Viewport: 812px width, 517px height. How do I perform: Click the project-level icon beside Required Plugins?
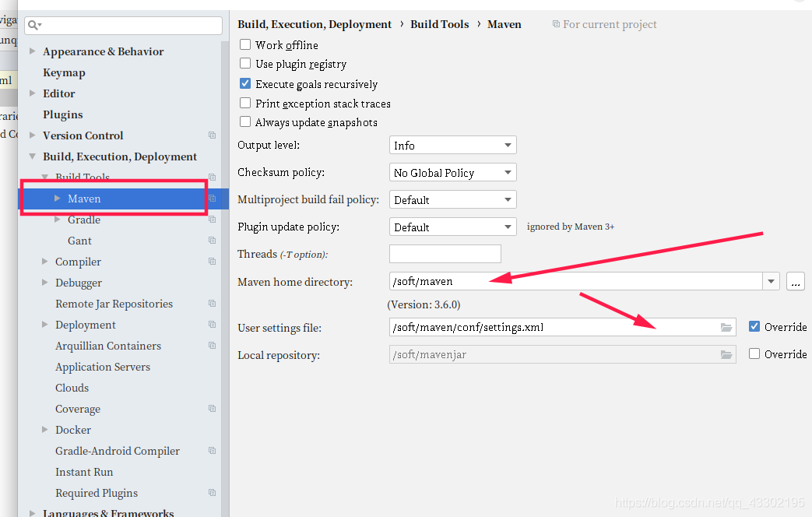pyautogui.click(x=212, y=493)
